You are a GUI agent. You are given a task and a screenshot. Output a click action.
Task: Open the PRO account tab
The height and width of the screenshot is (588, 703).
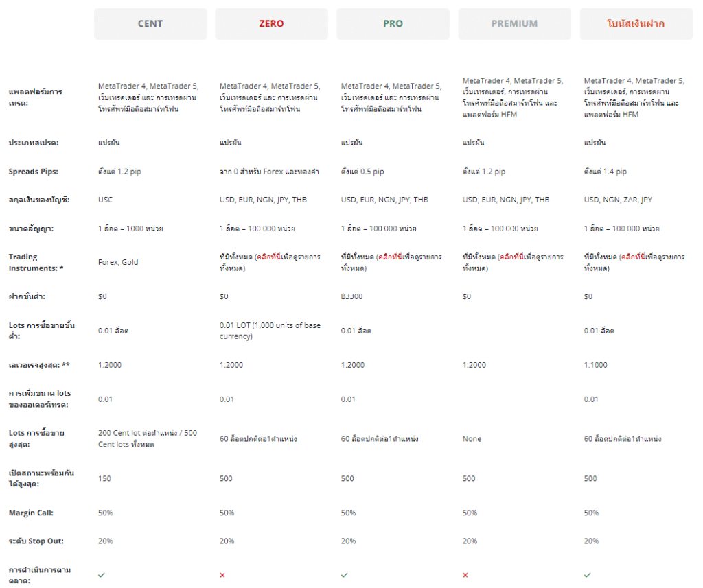(393, 24)
